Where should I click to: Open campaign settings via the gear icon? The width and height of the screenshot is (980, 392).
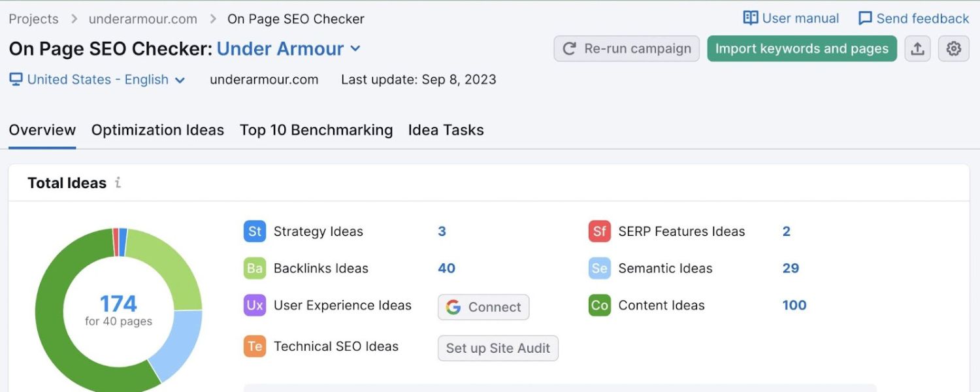point(953,48)
